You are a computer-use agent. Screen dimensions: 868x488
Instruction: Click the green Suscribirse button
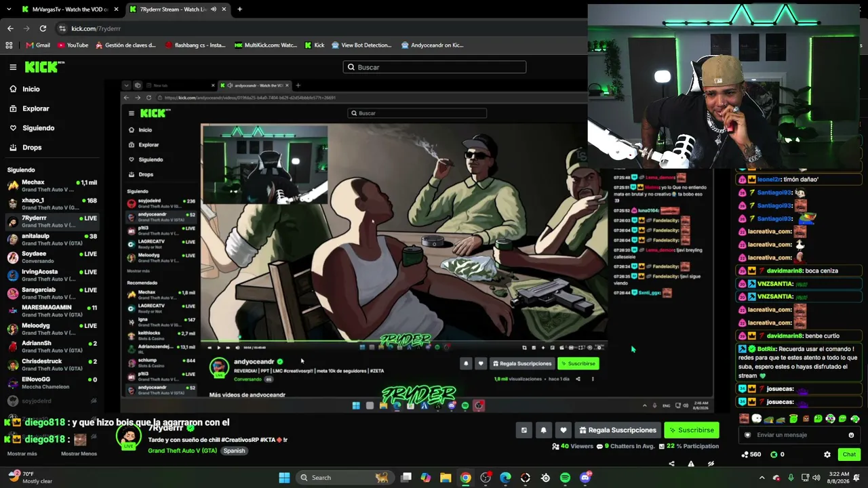coord(691,430)
